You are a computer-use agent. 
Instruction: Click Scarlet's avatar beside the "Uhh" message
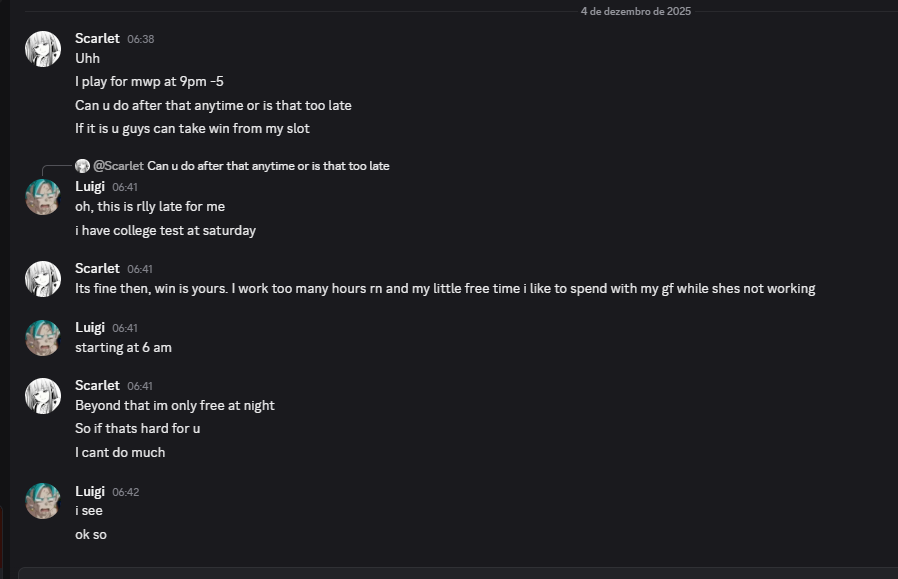click(43, 48)
